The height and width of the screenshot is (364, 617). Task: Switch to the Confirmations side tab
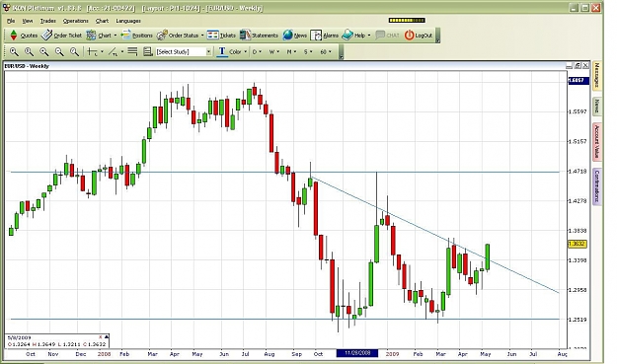click(597, 185)
